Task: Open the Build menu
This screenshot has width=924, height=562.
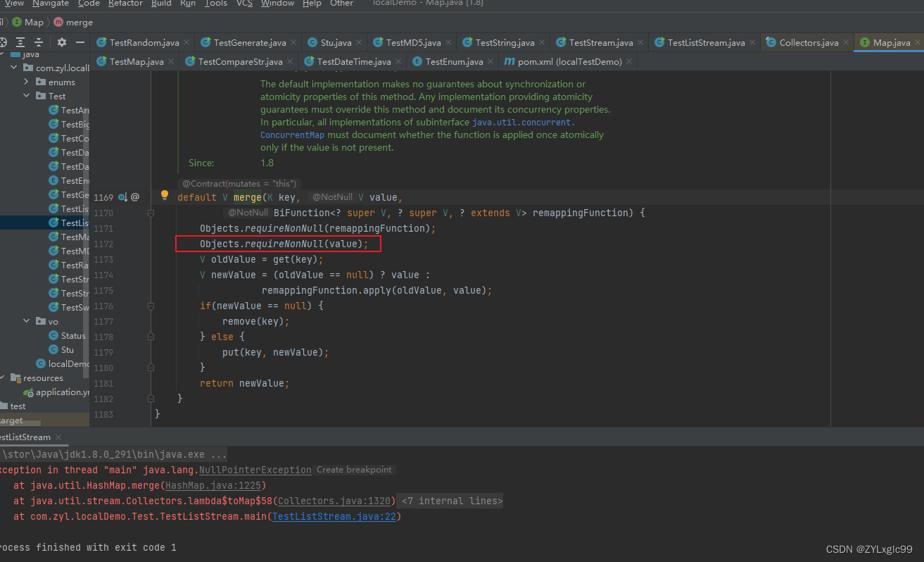Action: coord(161,4)
